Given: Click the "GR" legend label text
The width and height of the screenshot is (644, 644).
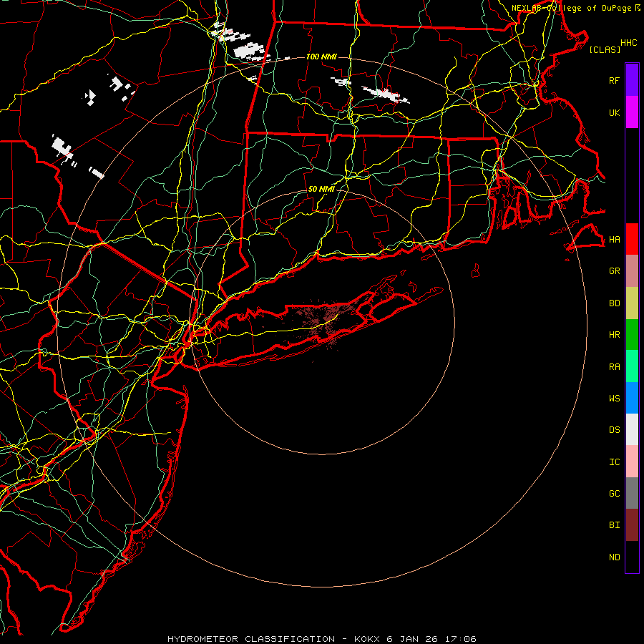Looking at the screenshot, I should point(615,271).
